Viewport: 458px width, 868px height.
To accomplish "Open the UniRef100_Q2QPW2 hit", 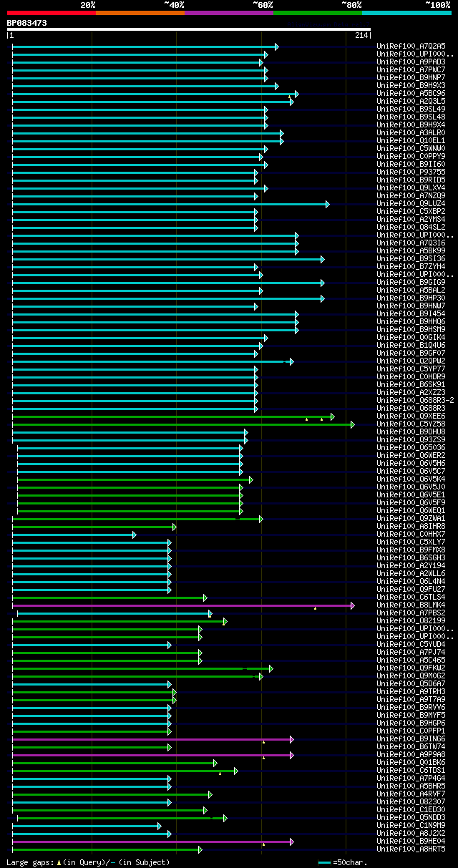I will coord(412,361).
